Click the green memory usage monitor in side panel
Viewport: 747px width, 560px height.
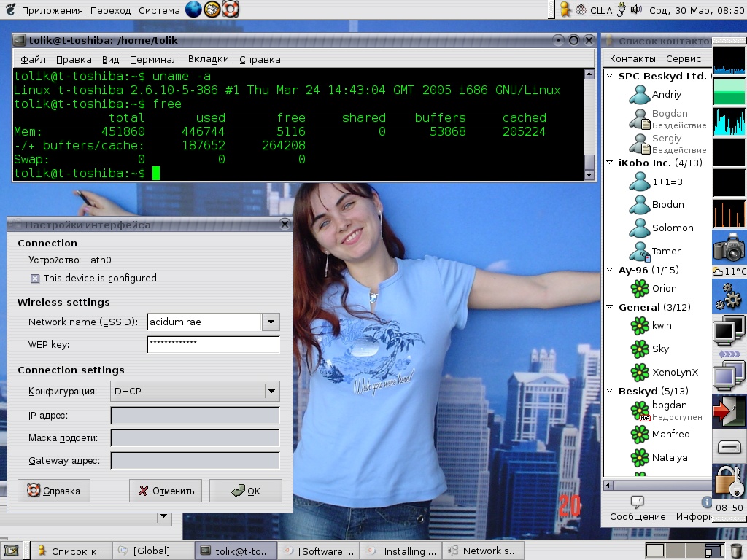tap(729, 91)
